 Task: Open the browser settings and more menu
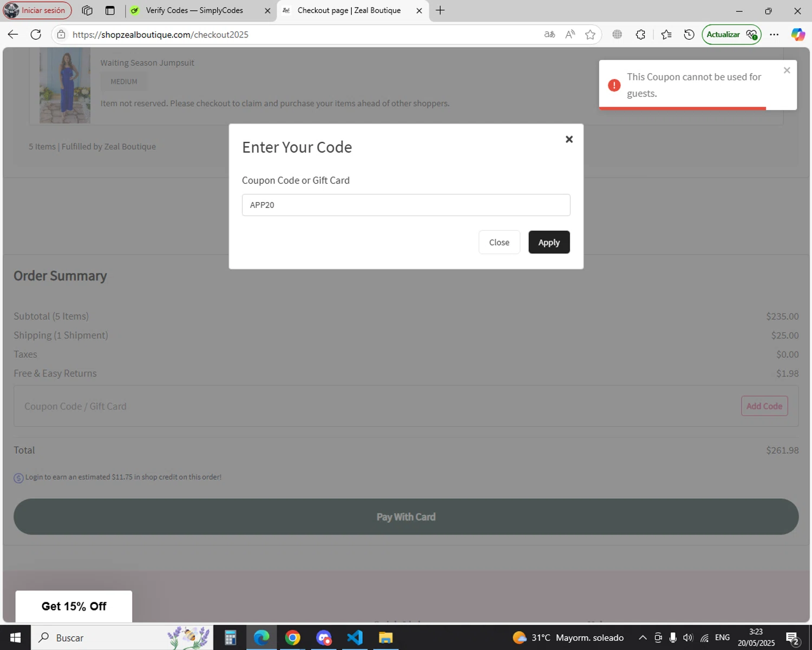tap(774, 35)
